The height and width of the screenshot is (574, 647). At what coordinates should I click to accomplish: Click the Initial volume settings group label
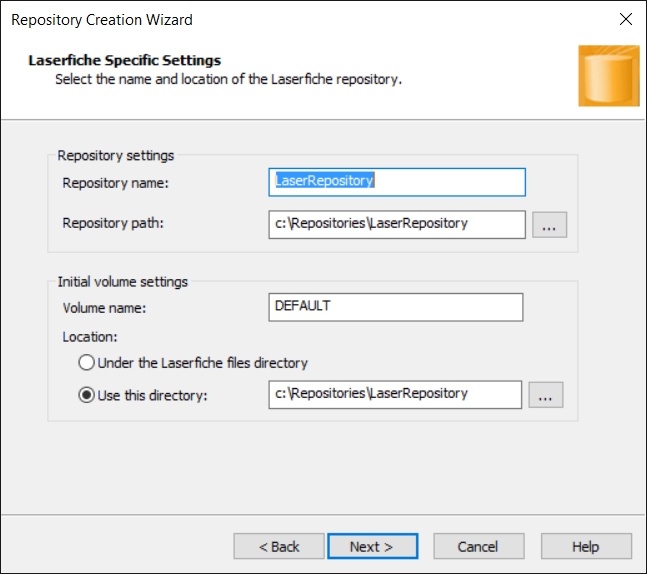(123, 282)
